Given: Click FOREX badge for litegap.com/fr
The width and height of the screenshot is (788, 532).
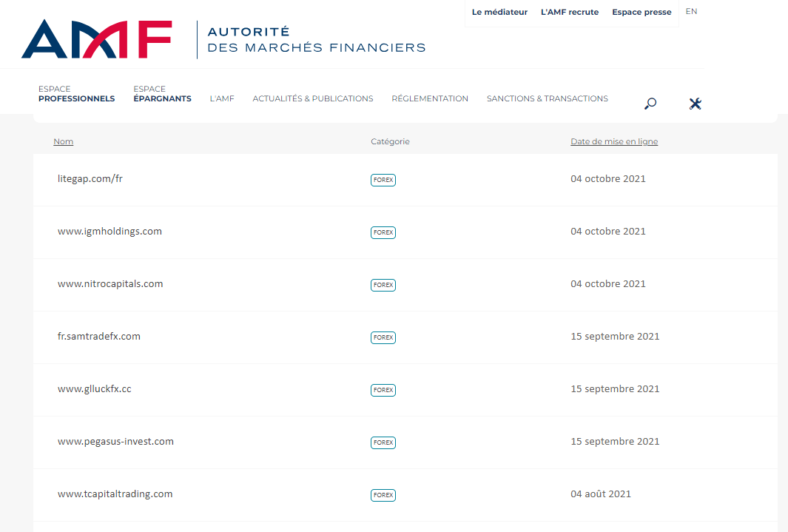Looking at the screenshot, I should [x=383, y=180].
